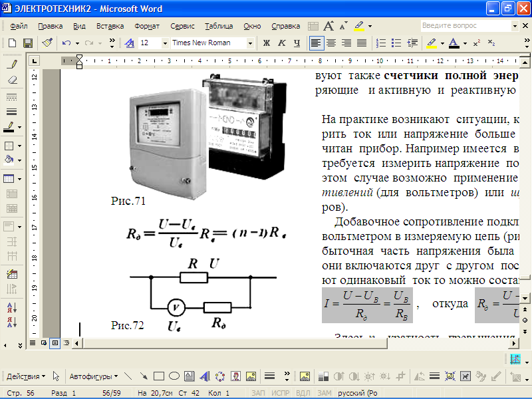The image size is (532, 399).
Task: Choose the Select Objects arrow cursor
Action: 56,376
